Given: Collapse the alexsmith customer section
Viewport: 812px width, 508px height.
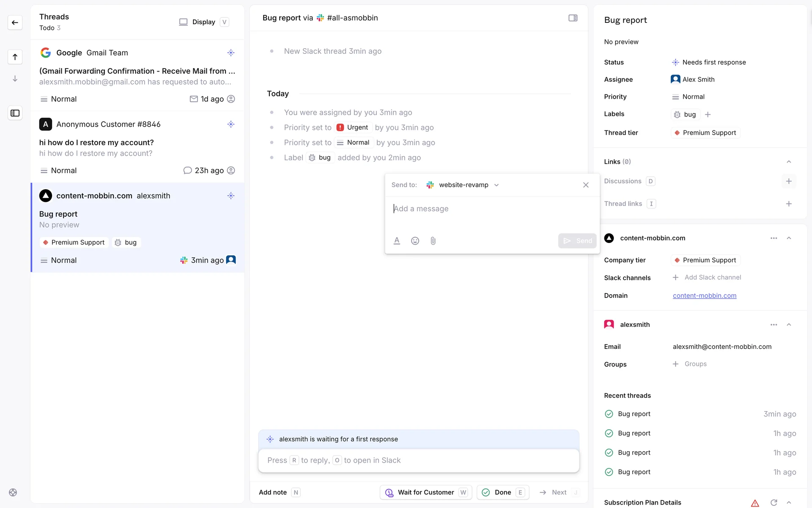Looking at the screenshot, I should [789, 325].
